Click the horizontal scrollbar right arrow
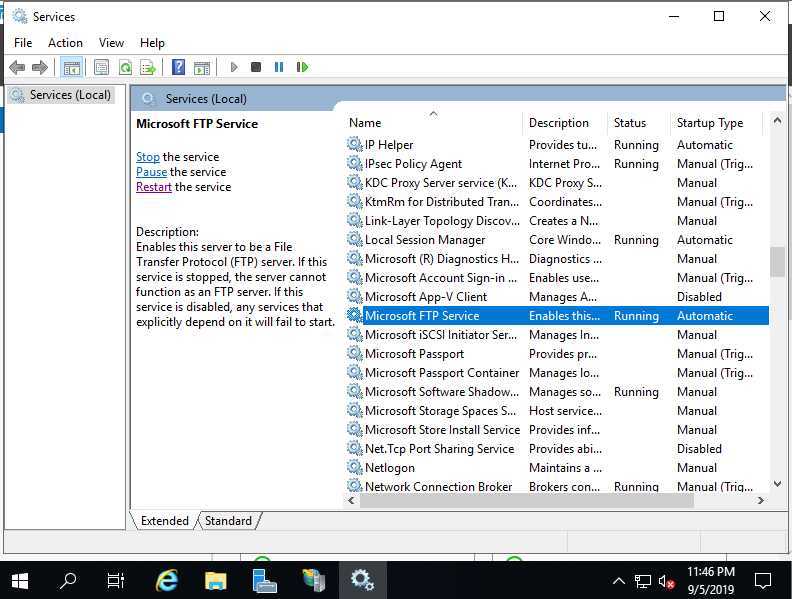The width and height of the screenshot is (792, 599). (761, 501)
